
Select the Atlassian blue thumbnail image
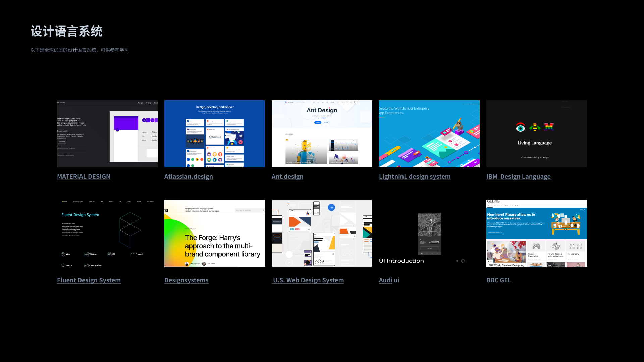(x=215, y=134)
